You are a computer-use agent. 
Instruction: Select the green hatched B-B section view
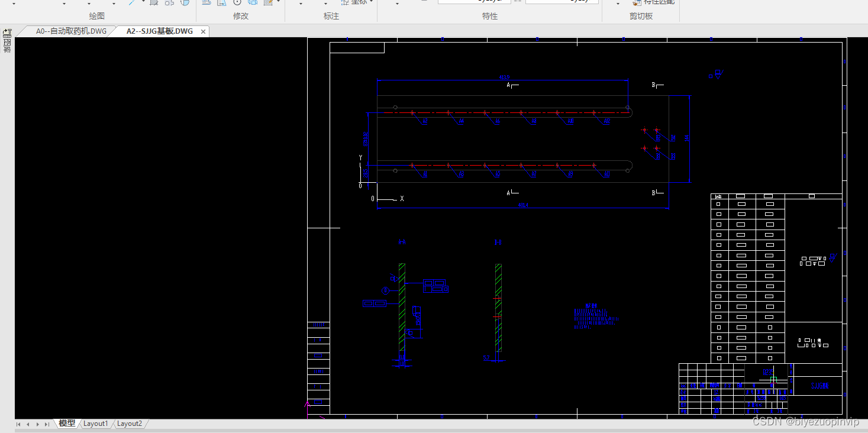498,308
